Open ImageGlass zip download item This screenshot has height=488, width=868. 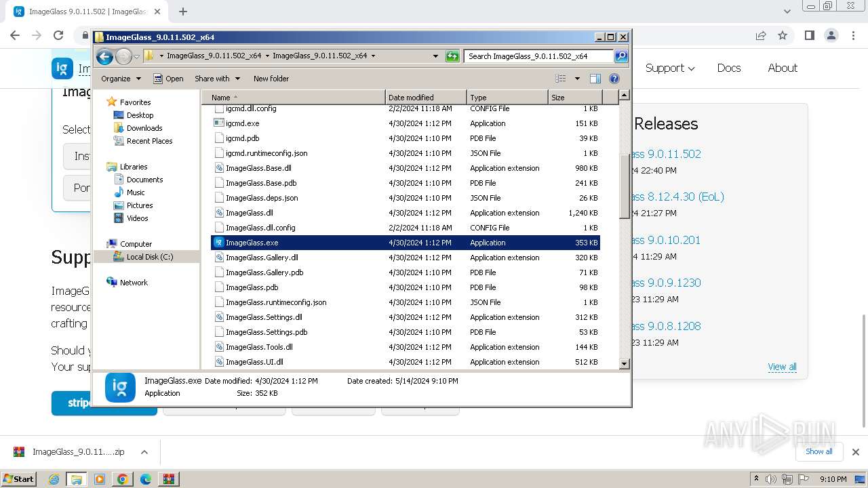78,452
